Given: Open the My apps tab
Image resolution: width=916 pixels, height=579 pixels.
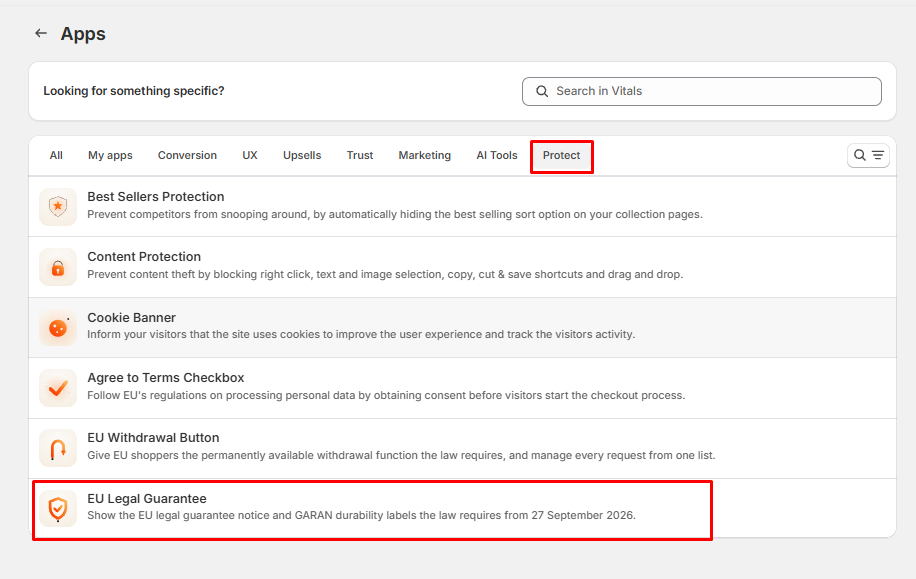Looking at the screenshot, I should (x=110, y=155).
